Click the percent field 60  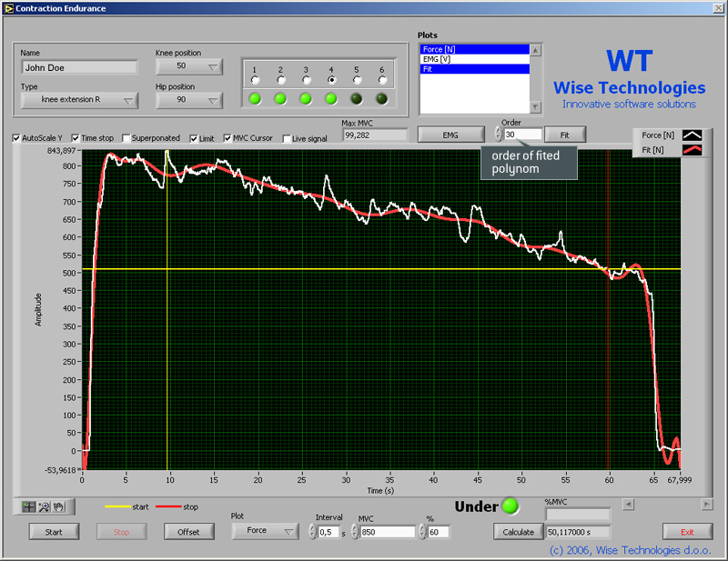click(438, 532)
